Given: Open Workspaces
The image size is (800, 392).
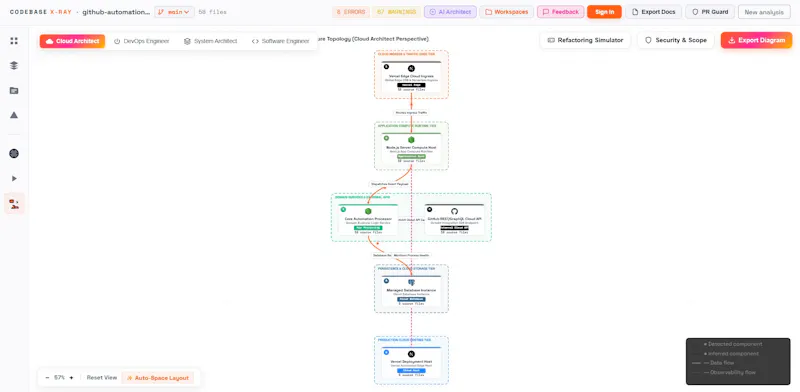Looking at the screenshot, I should pos(507,12).
